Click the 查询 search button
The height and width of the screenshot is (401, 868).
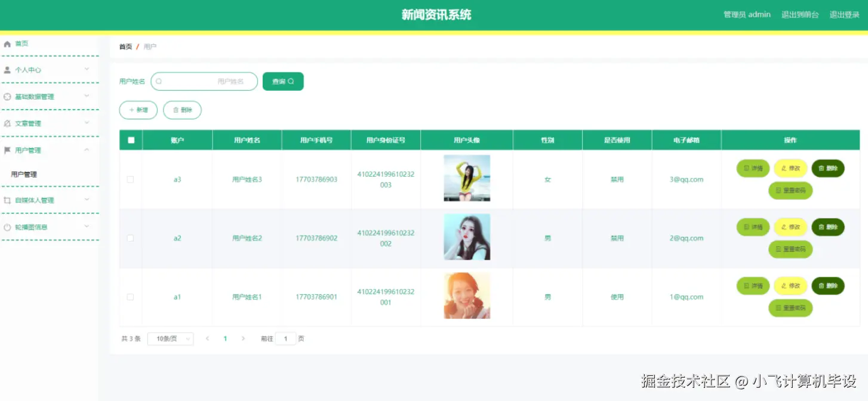pyautogui.click(x=283, y=82)
